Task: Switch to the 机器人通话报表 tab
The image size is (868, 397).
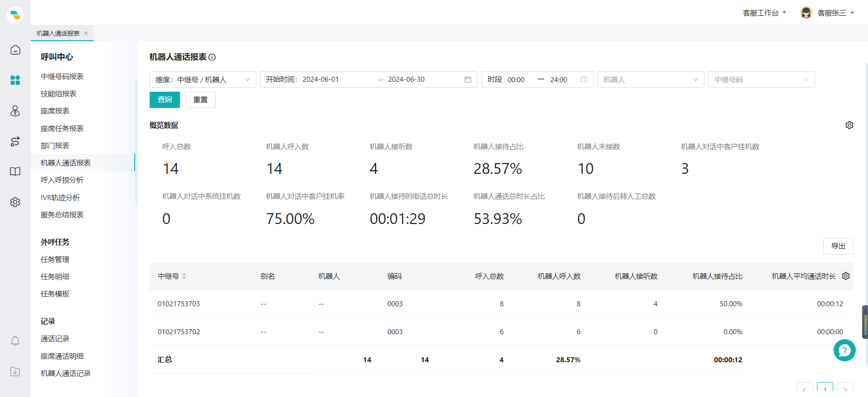Action: click(58, 33)
